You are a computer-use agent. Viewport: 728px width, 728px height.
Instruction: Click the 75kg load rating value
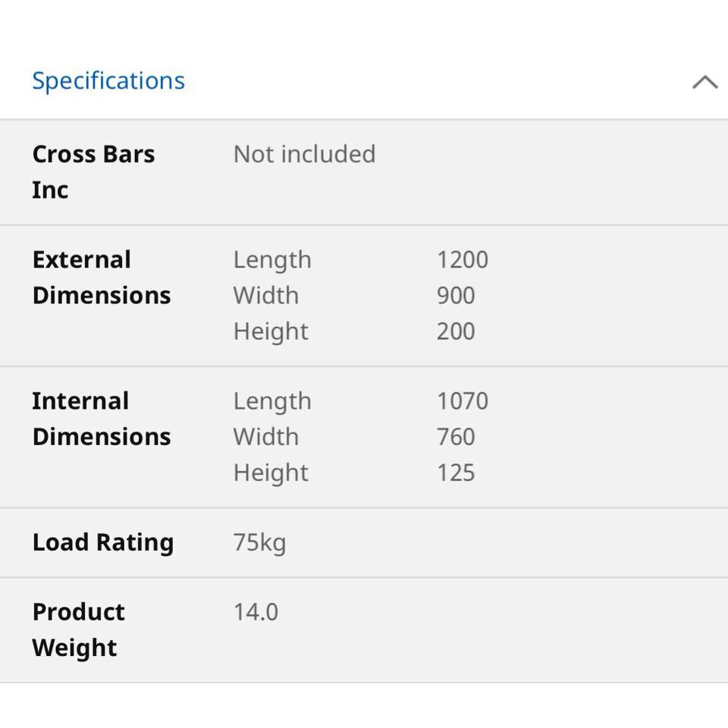click(x=259, y=543)
